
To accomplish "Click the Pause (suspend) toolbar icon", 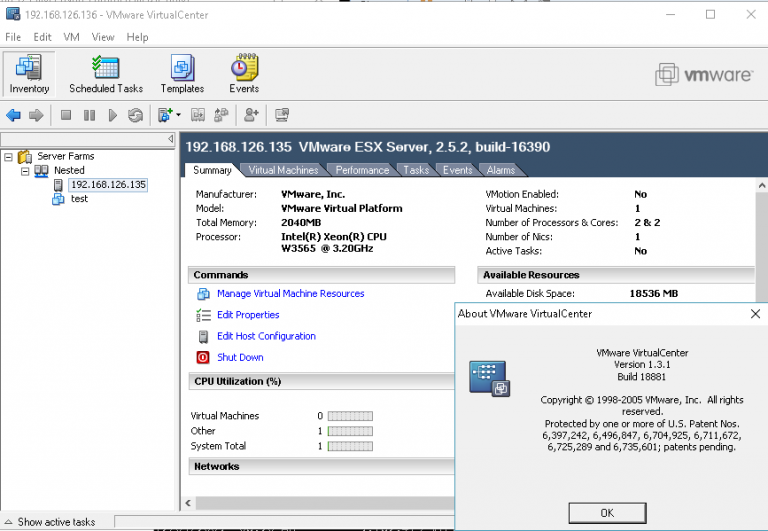I will (x=89, y=115).
